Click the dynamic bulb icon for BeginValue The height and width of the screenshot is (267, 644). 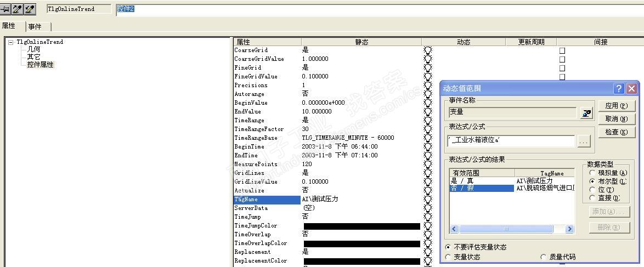point(427,103)
